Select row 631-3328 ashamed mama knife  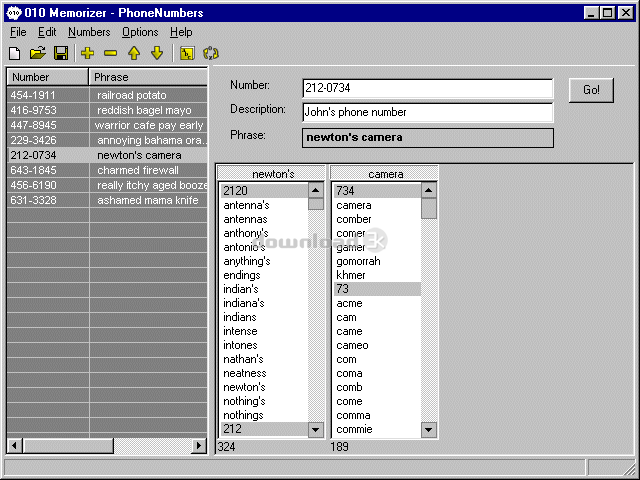tap(107, 200)
